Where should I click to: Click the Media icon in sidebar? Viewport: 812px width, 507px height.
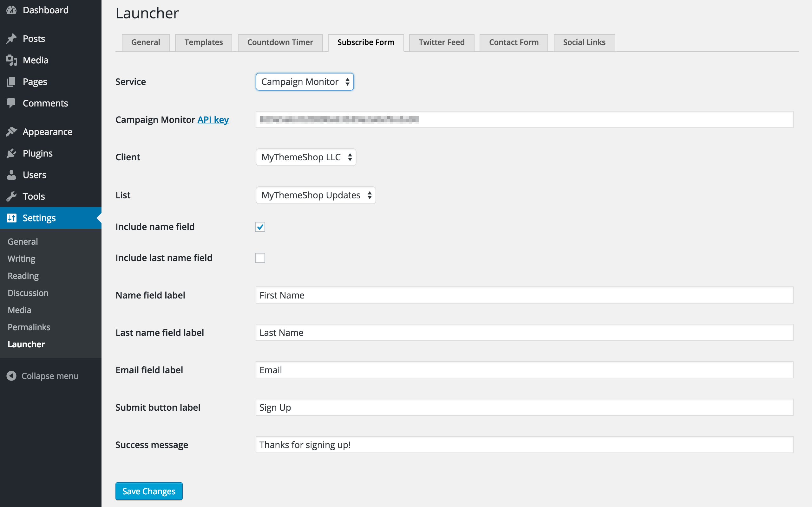point(12,60)
